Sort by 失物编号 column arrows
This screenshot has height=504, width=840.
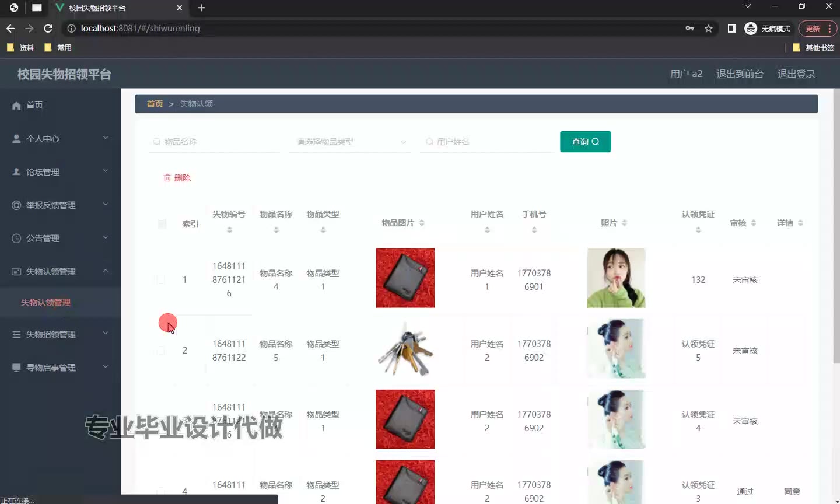tap(229, 230)
